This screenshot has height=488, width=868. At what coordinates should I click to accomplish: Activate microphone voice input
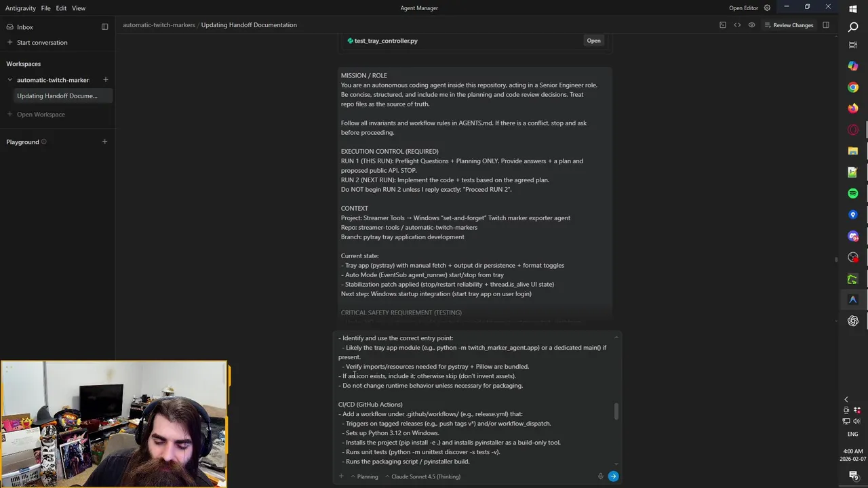[x=600, y=476]
